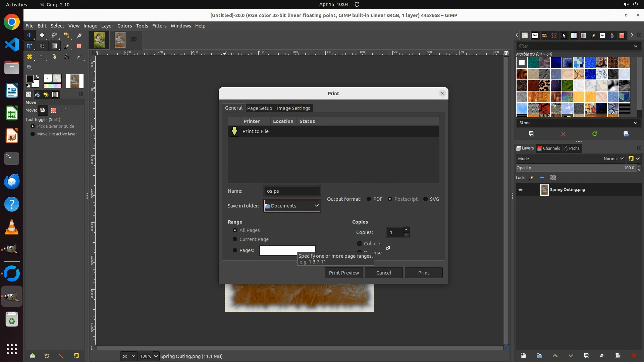Switch to the Page Setup tab
Screen dimensions: 644x362
tap(259, 108)
